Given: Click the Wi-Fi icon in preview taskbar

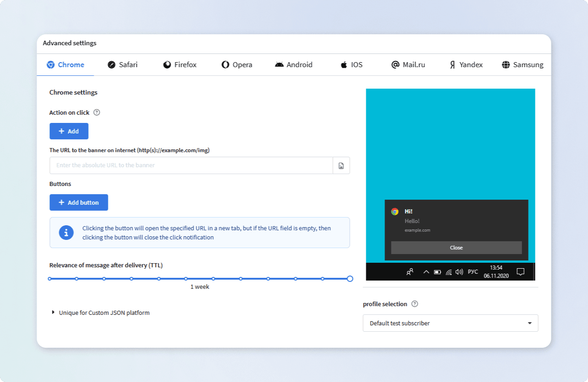Looking at the screenshot, I should [x=449, y=272].
